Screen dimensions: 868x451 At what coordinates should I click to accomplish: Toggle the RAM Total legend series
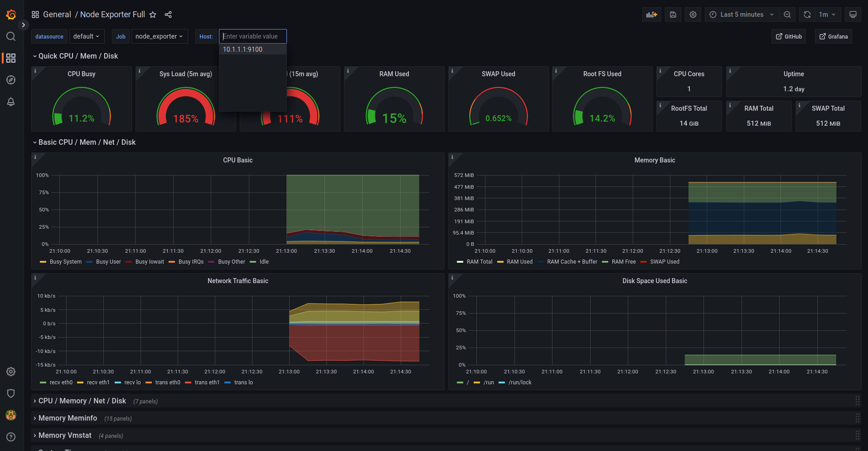pos(480,262)
